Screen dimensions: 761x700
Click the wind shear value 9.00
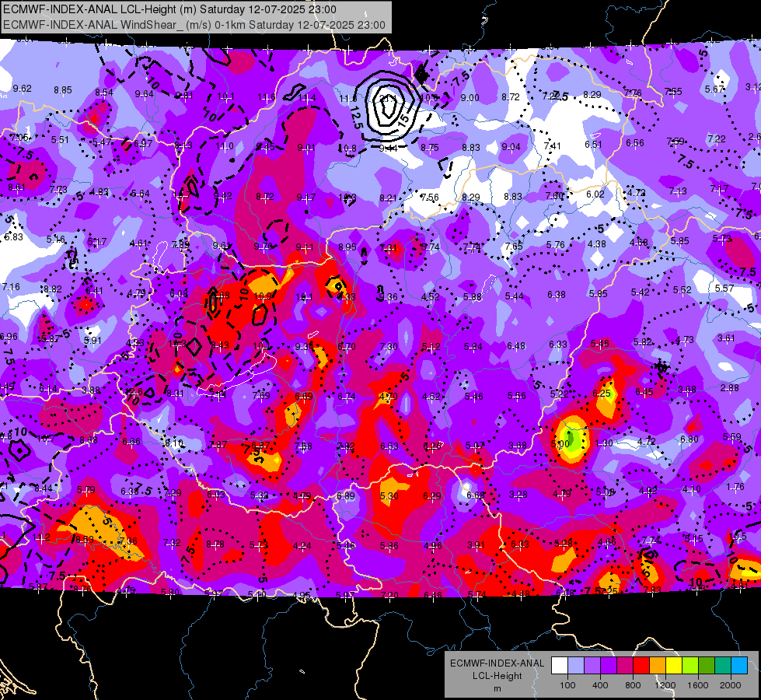click(470, 98)
